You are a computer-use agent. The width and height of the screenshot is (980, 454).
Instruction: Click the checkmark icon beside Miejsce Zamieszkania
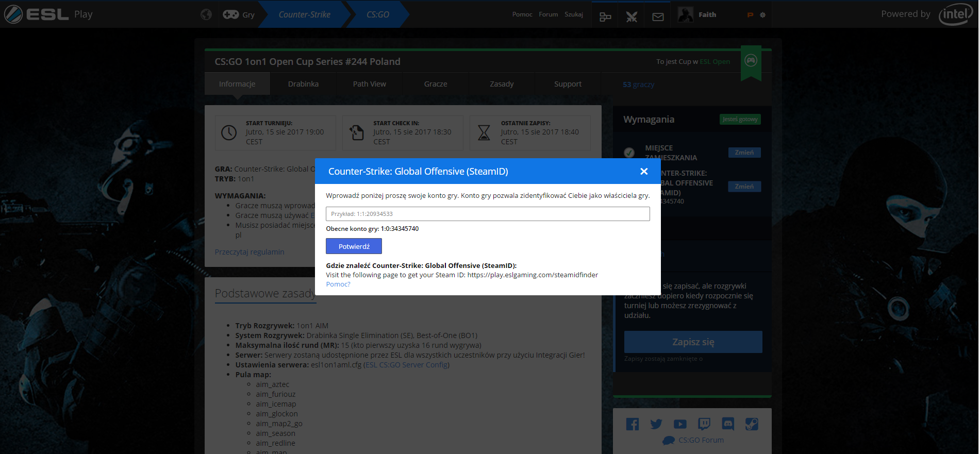coord(629,153)
